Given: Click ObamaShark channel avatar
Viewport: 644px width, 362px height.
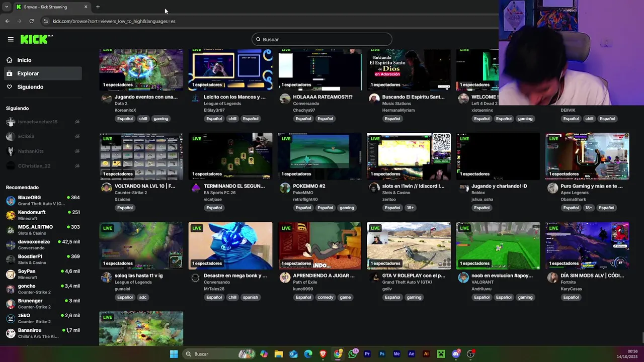Looking at the screenshot, I should pos(552,188).
